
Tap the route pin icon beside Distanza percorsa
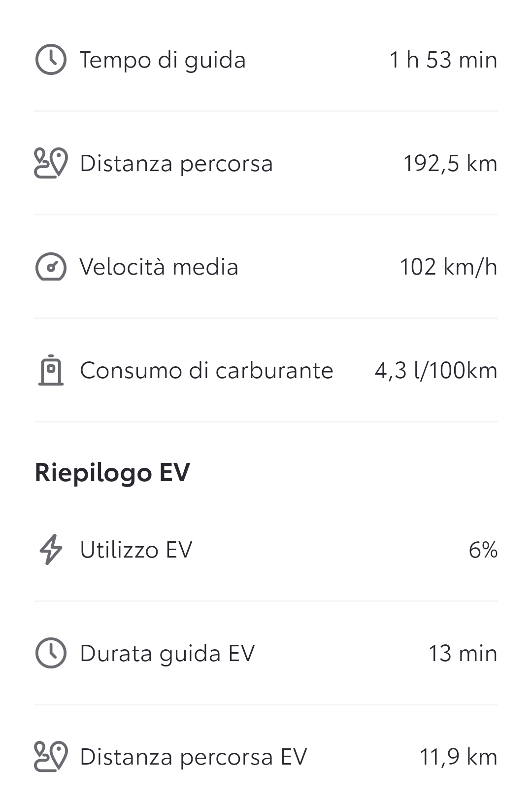click(51, 163)
